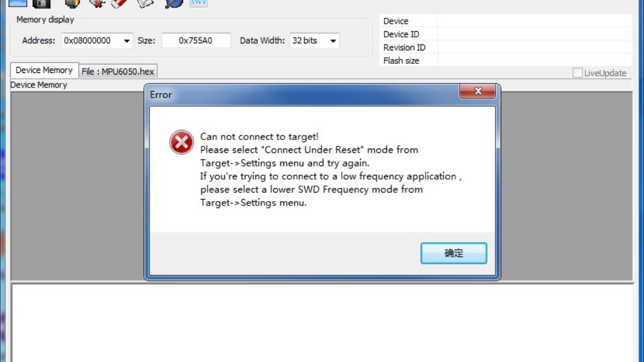This screenshot has width=644, height=362.
Task: Click the Size field showing 0x755A0
Action: point(196,41)
